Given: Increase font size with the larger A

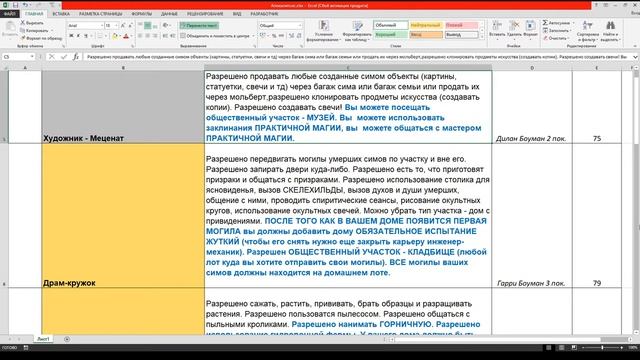Looking at the screenshot, I should click(x=123, y=25).
